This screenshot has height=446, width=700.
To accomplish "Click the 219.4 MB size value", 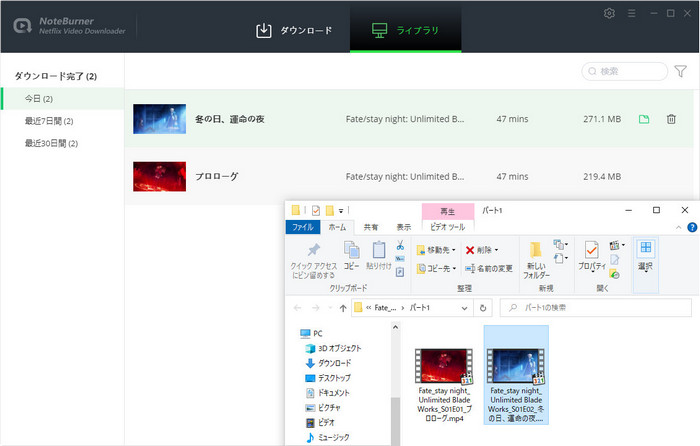I will point(602,176).
